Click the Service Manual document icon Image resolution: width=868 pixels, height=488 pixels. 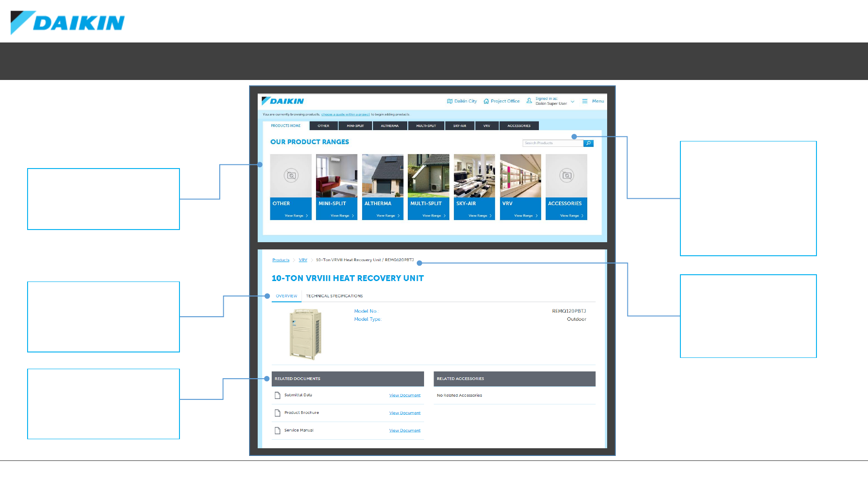click(278, 431)
